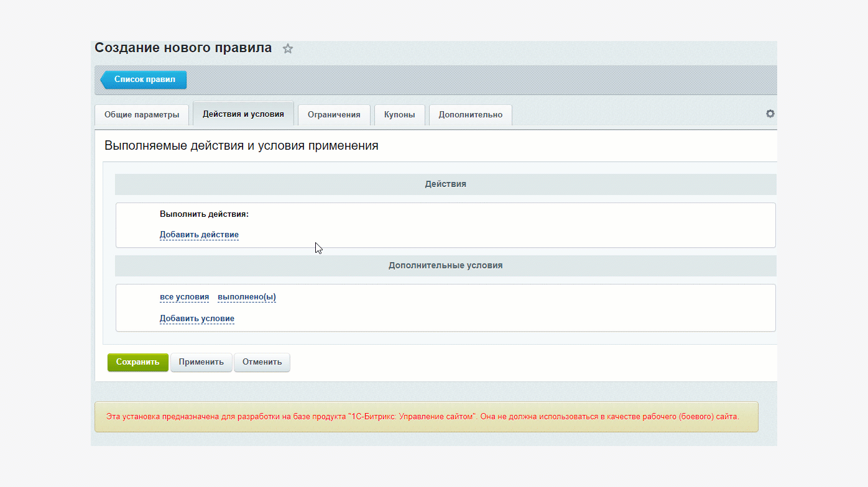Add page to favorites with star icon

click(287, 48)
